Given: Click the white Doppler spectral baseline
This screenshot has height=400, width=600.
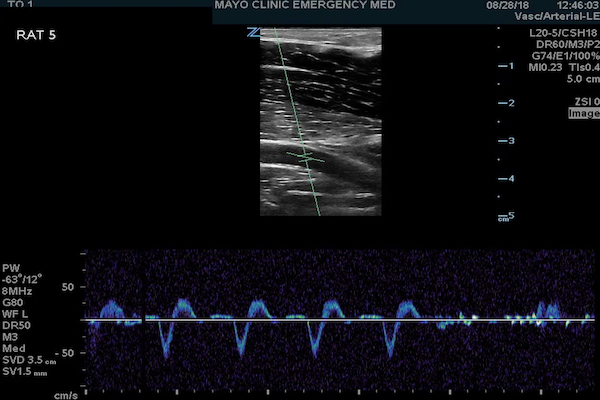Looking at the screenshot, I should click(340, 320).
